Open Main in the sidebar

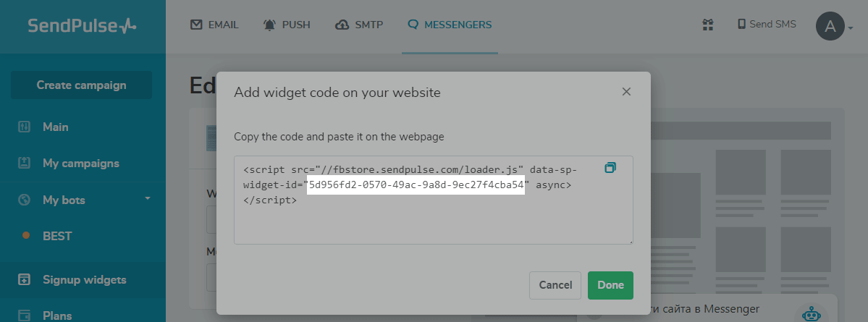click(55, 127)
